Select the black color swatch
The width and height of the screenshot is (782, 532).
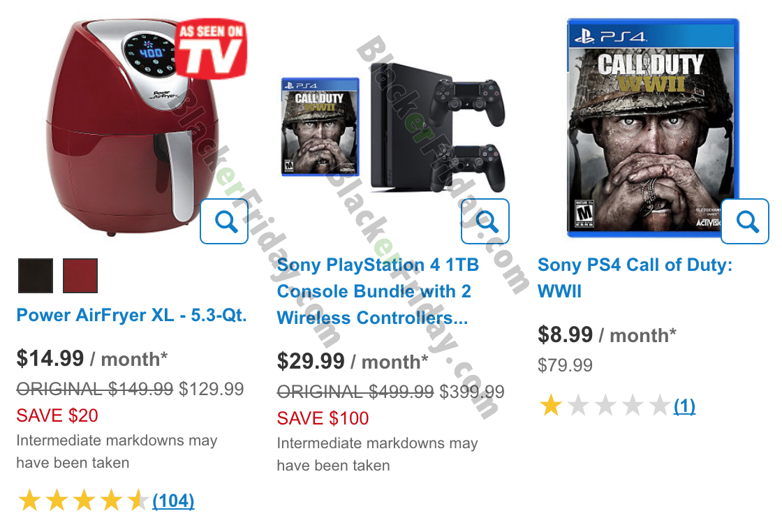tap(36, 276)
